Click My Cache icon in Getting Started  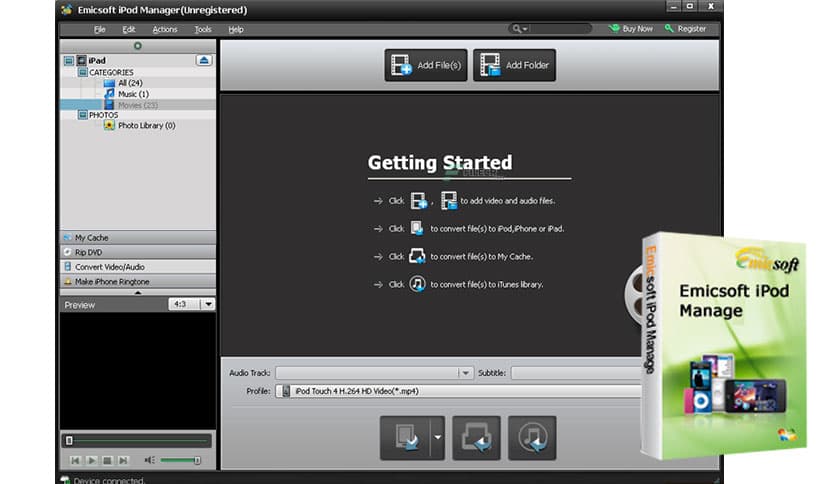pos(417,256)
